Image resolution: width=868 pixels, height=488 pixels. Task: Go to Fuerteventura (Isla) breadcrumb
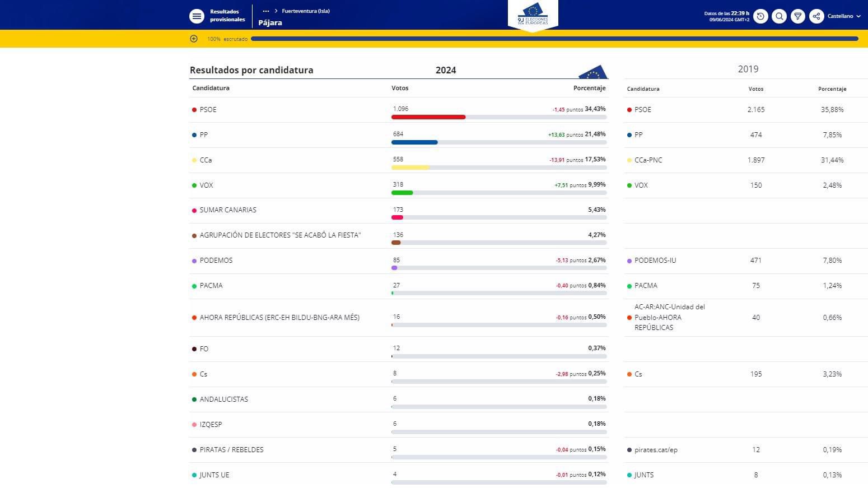(306, 11)
